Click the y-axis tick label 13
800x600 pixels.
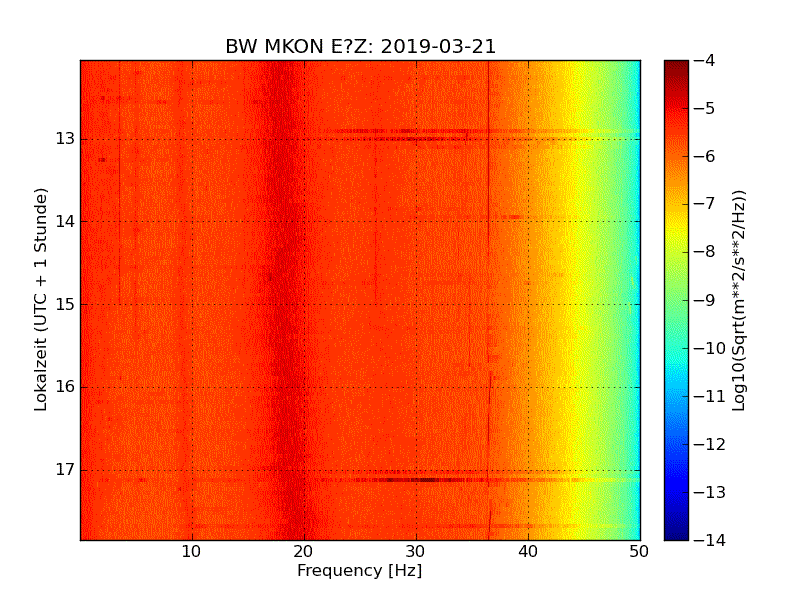tap(65, 139)
